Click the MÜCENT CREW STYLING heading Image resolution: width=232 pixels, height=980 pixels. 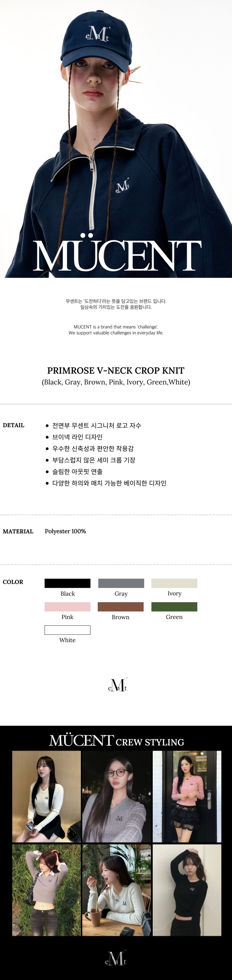[117, 741]
